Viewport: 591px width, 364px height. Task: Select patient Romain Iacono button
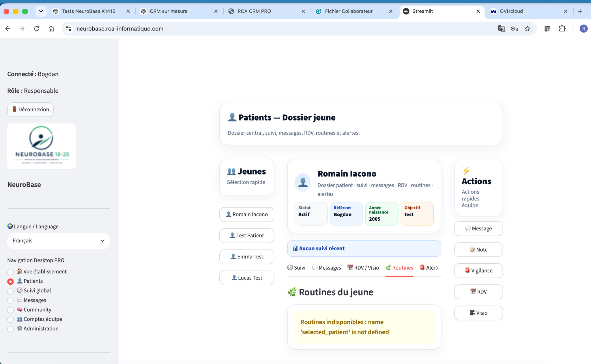(x=247, y=215)
